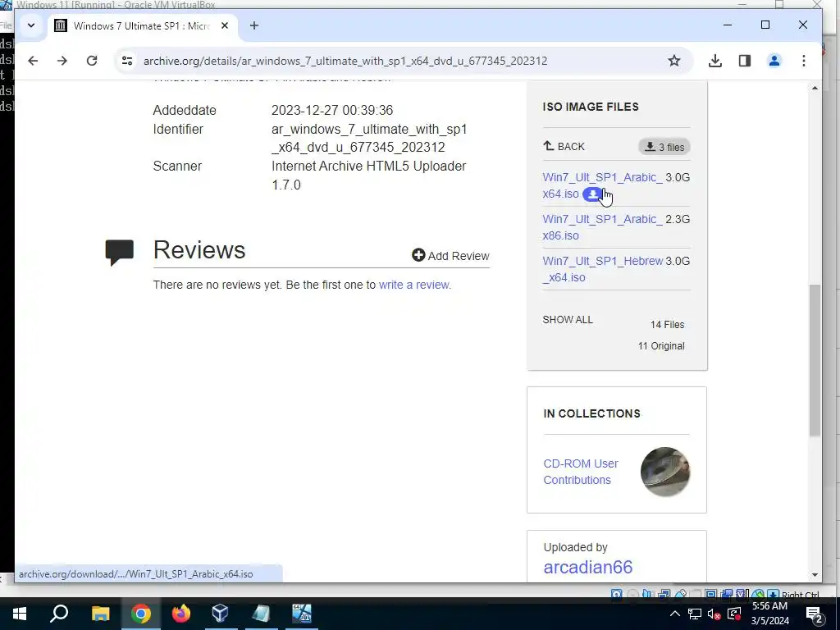Select the Windows 7 Ultimate SP1 tab

click(143, 25)
